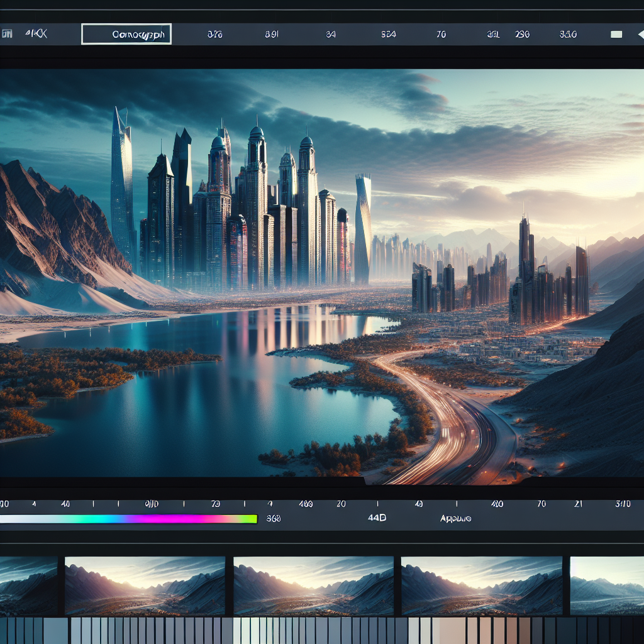
Task: Click the 324 value in top bar
Action: (x=389, y=35)
